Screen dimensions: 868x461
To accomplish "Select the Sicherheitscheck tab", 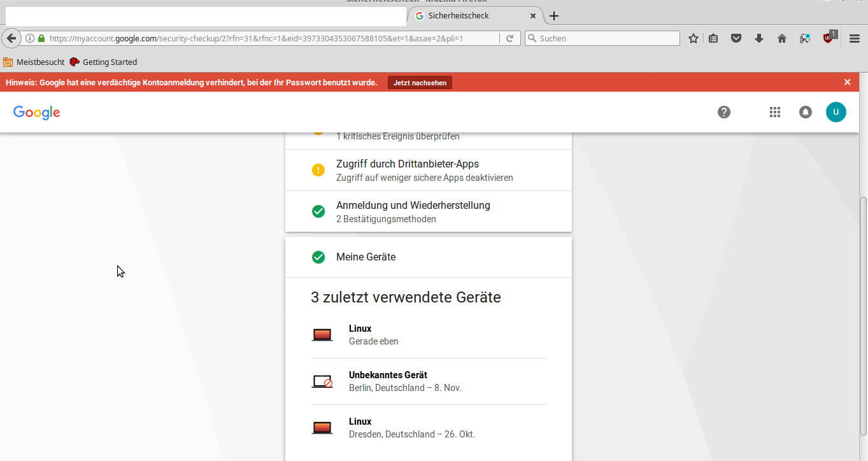I will [476, 15].
